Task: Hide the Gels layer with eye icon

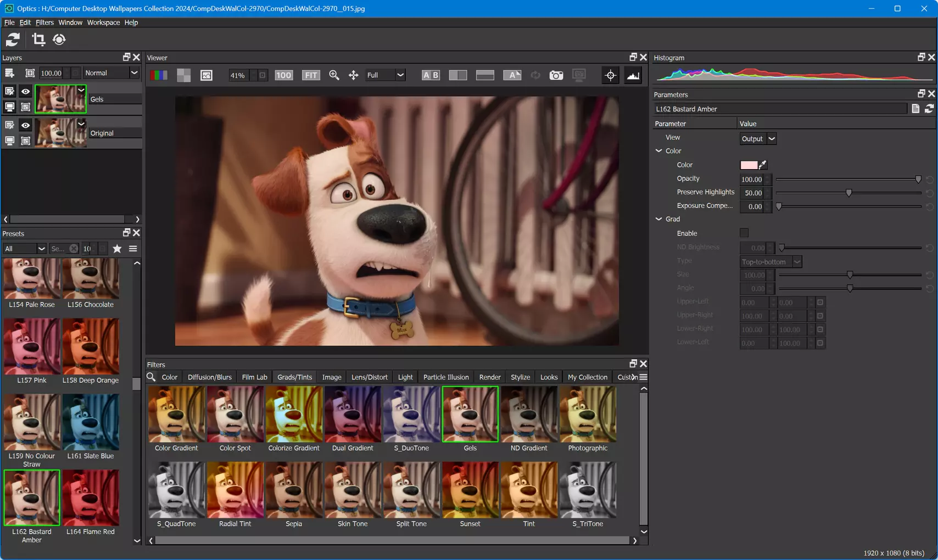Action: click(x=25, y=92)
